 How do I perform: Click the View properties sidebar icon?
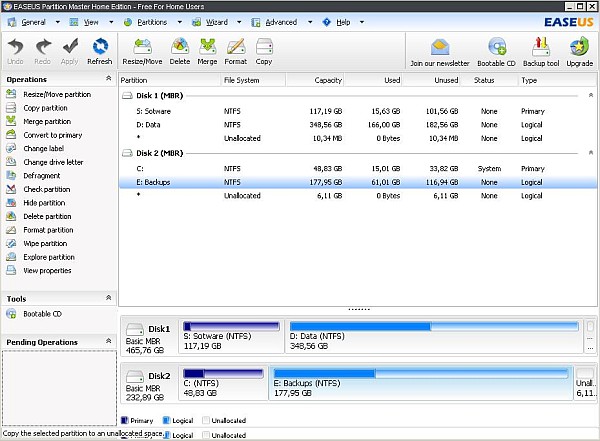[11, 270]
